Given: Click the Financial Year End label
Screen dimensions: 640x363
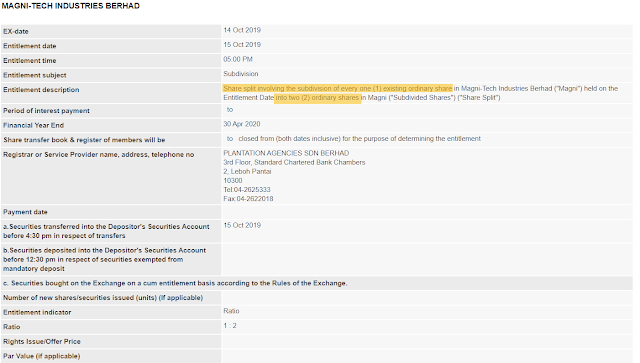Looking at the screenshot, I should coord(33,125).
